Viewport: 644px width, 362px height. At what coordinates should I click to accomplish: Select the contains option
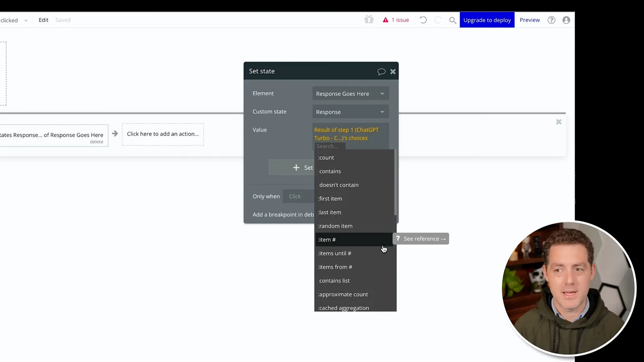point(354,171)
